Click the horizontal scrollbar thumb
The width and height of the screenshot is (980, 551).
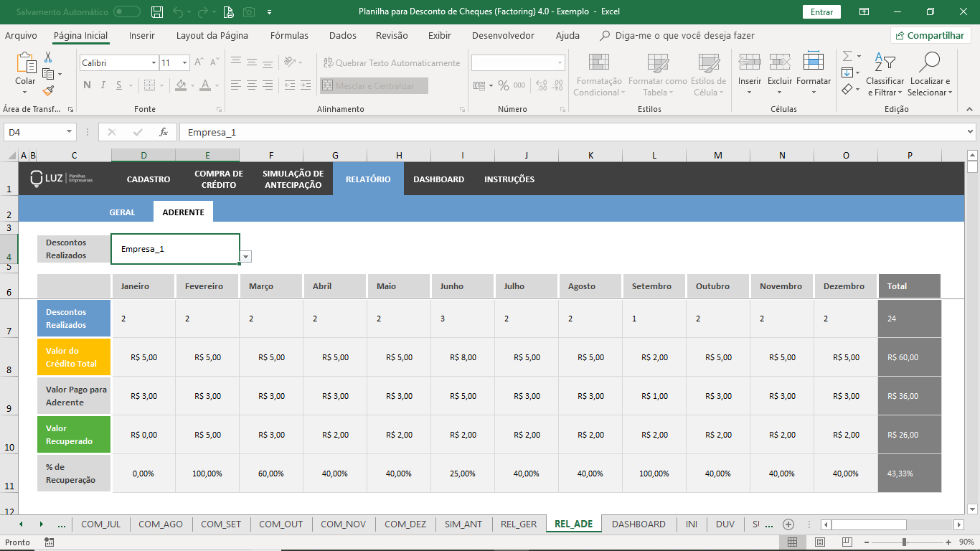coord(869,524)
